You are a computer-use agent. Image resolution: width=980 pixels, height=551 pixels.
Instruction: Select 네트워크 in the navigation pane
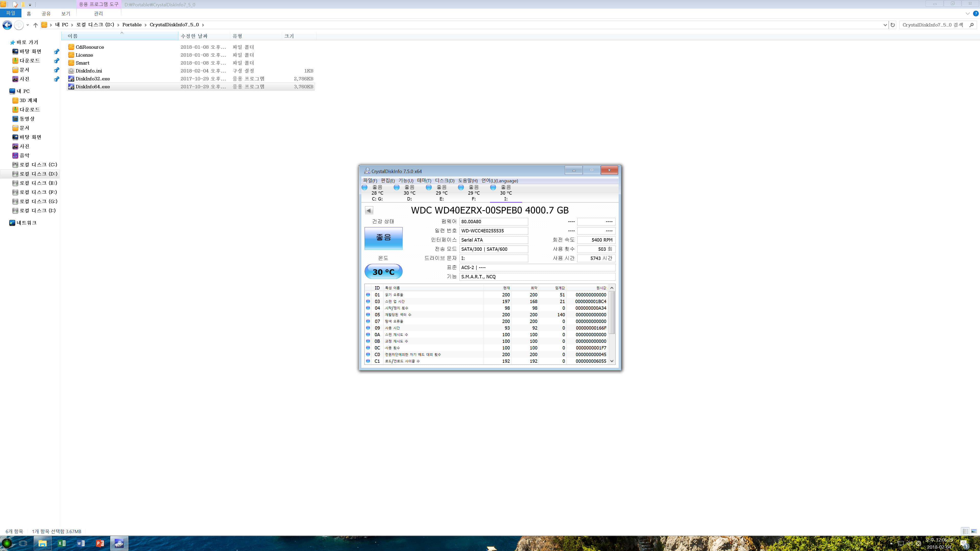coord(23,223)
